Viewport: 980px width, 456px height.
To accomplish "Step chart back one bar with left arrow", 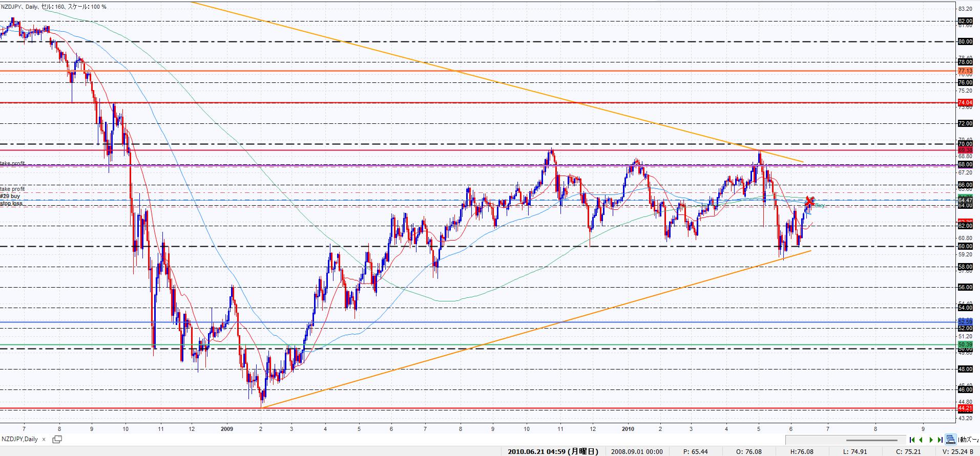I will [x=921, y=440].
